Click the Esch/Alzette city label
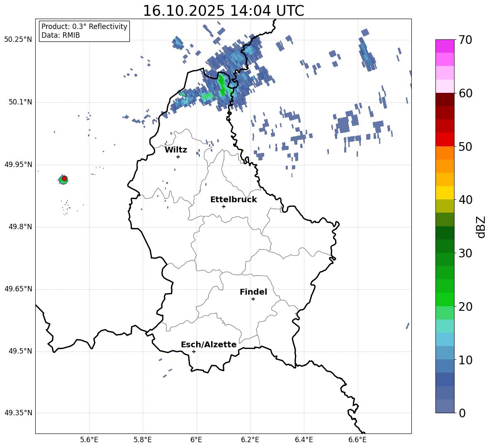491x448 pixels. [209, 344]
